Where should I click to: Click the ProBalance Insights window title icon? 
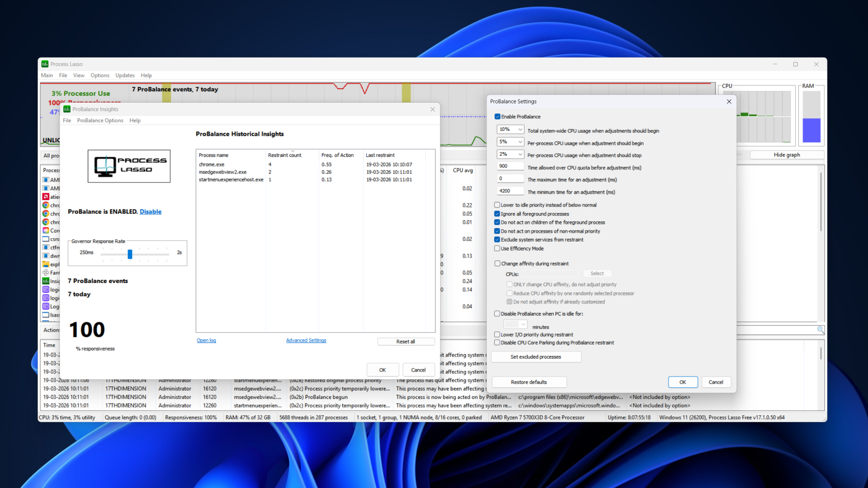(67, 109)
